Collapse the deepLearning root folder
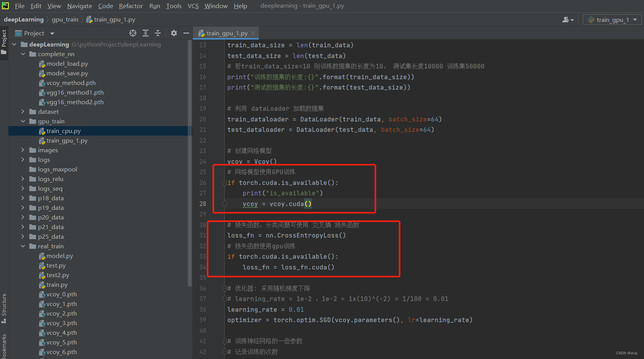 tap(14, 44)
